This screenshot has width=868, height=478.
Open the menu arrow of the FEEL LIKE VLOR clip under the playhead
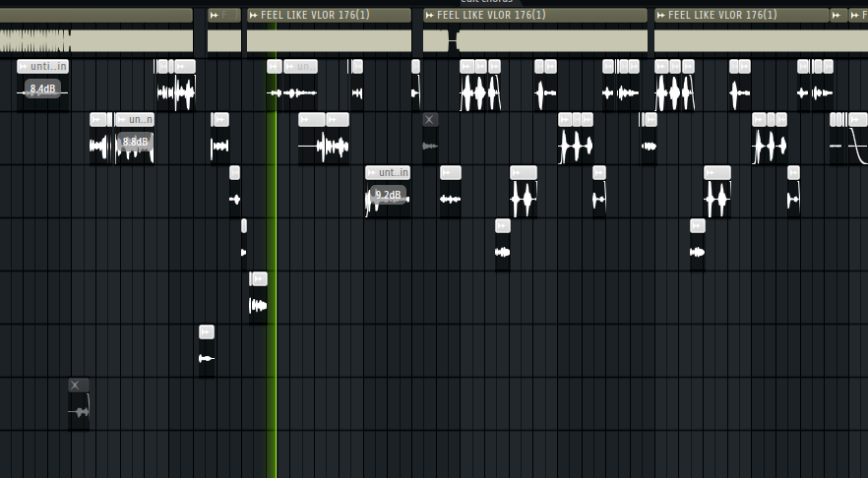254,15
